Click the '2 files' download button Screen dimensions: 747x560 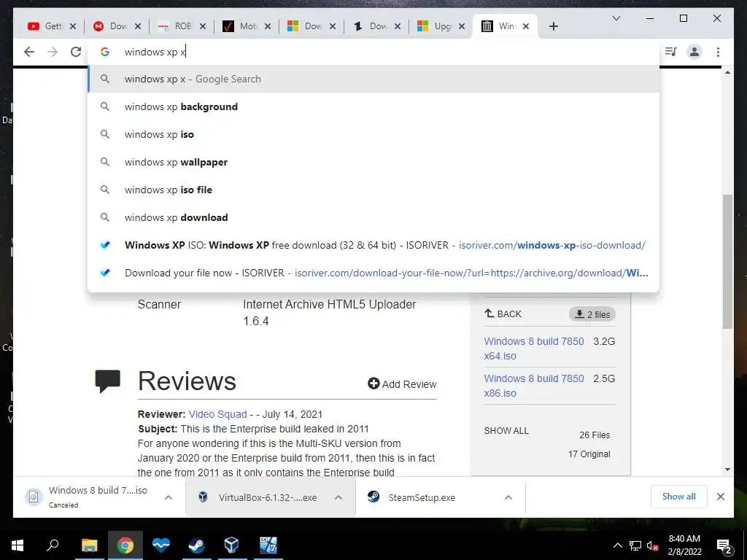point(592,314)
